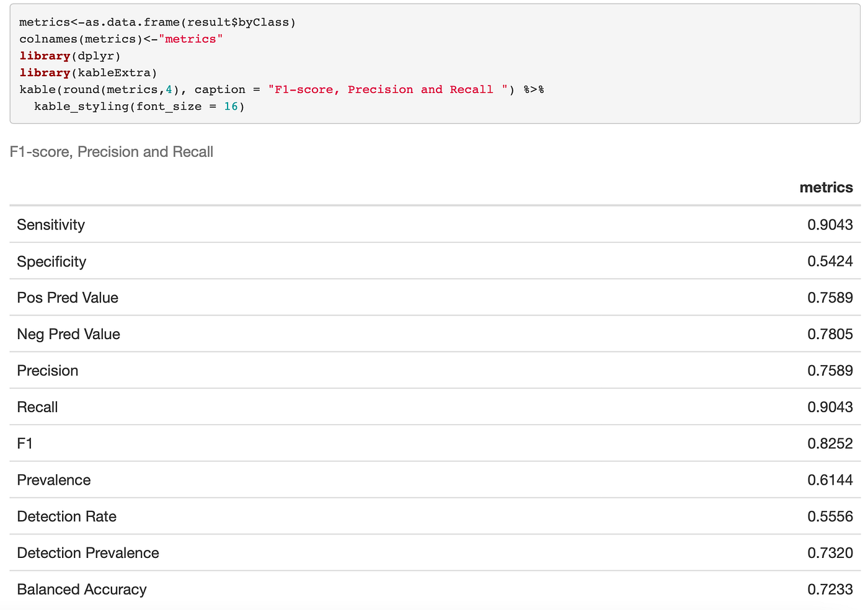
Task: Select the Neg Pred Value number 0.7805
Action: pos(830,334)
